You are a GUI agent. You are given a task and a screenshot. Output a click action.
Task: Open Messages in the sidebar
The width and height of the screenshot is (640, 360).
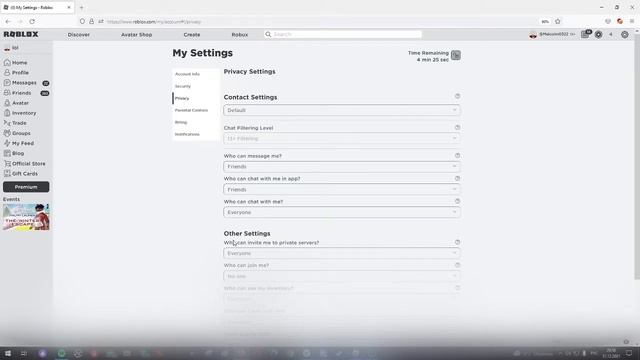(26, 82)
